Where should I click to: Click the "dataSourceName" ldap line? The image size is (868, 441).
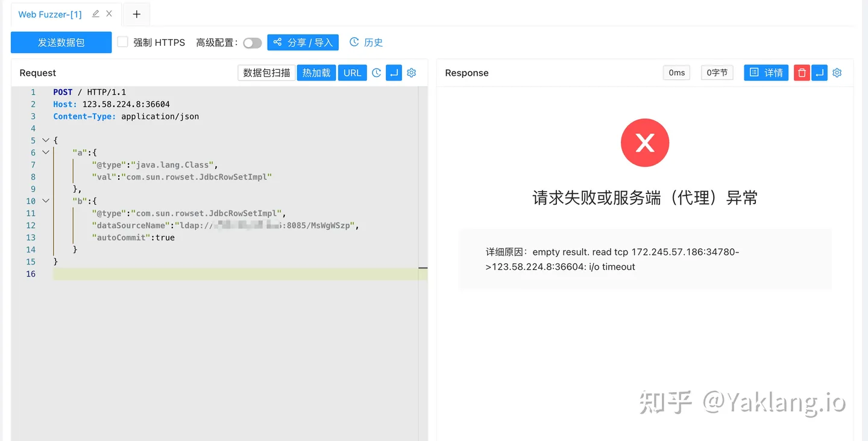tap(225, 225)
